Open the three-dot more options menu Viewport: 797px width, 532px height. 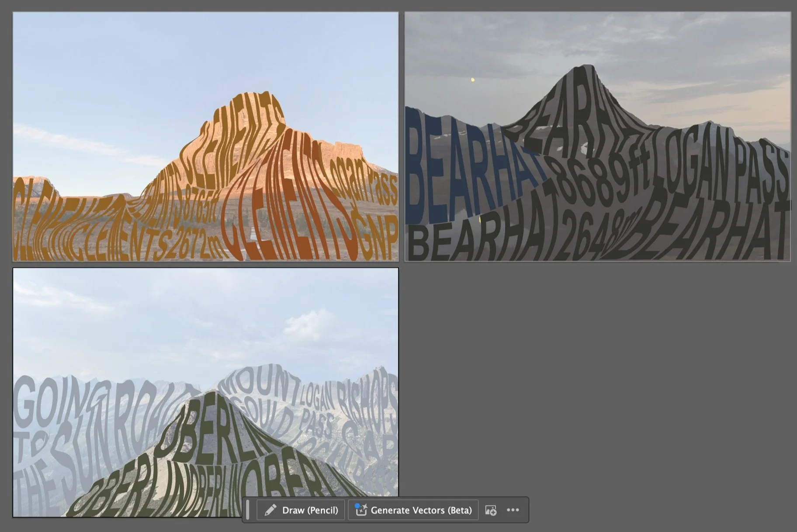pyautogui.click(x=513, y=510)
